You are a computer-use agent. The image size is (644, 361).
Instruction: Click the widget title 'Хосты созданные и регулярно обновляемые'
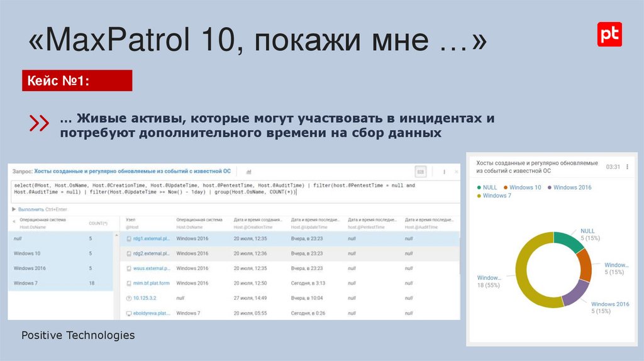tap(537, 167)
